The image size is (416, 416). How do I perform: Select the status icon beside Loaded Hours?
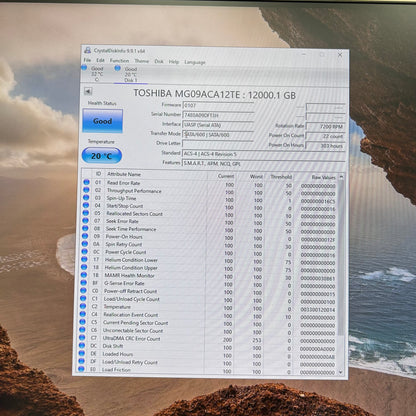click(x=81, y=353)
